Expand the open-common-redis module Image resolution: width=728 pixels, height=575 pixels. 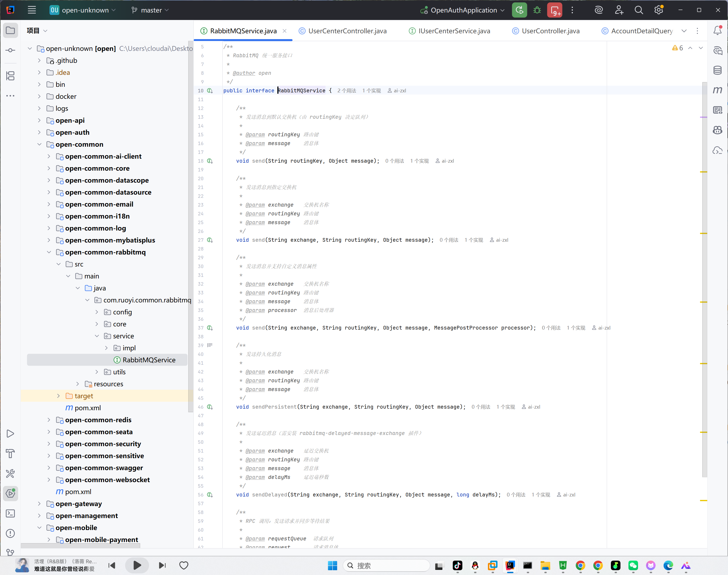49,420
